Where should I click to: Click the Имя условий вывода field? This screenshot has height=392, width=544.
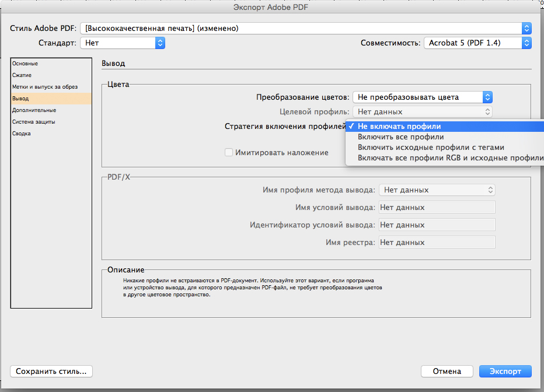[x=437, y=207]
